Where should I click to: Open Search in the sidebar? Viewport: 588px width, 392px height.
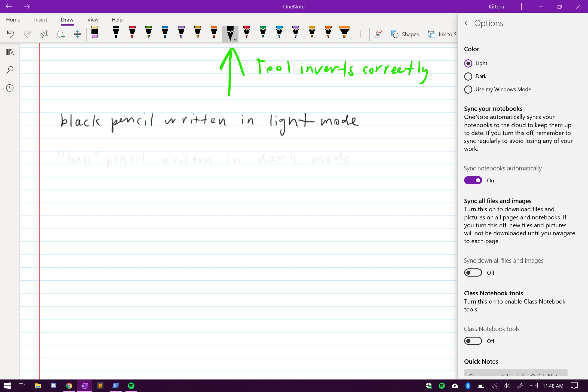[9, 70]
